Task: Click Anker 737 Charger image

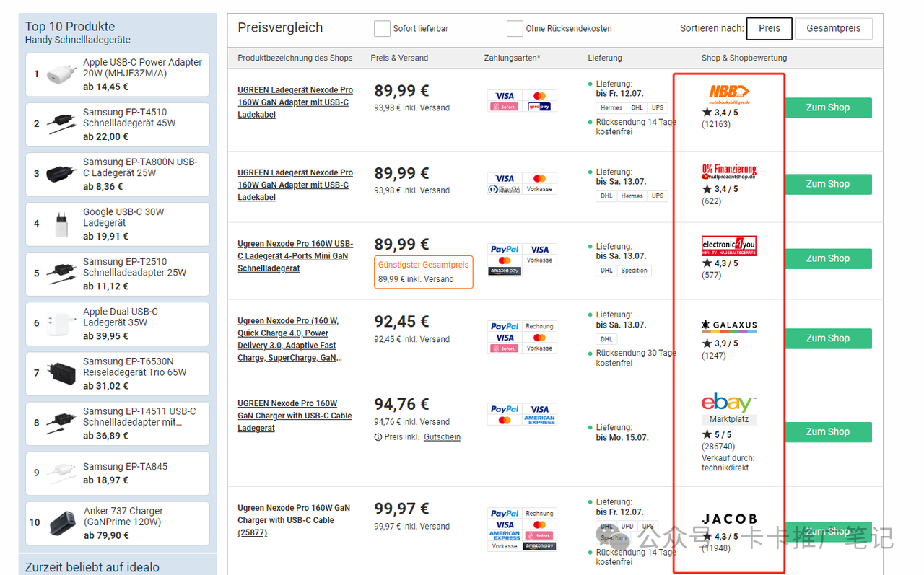Action: (x=62, y=522)
